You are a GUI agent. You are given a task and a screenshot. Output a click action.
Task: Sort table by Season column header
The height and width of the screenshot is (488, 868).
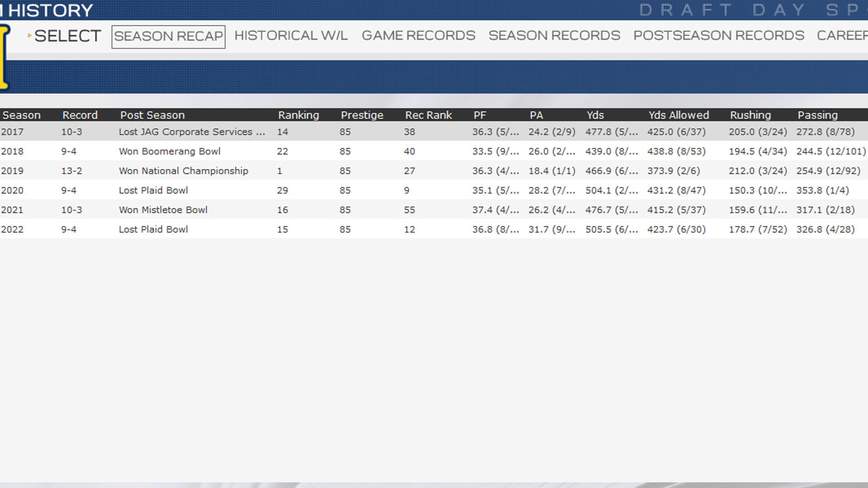(21, 115)
